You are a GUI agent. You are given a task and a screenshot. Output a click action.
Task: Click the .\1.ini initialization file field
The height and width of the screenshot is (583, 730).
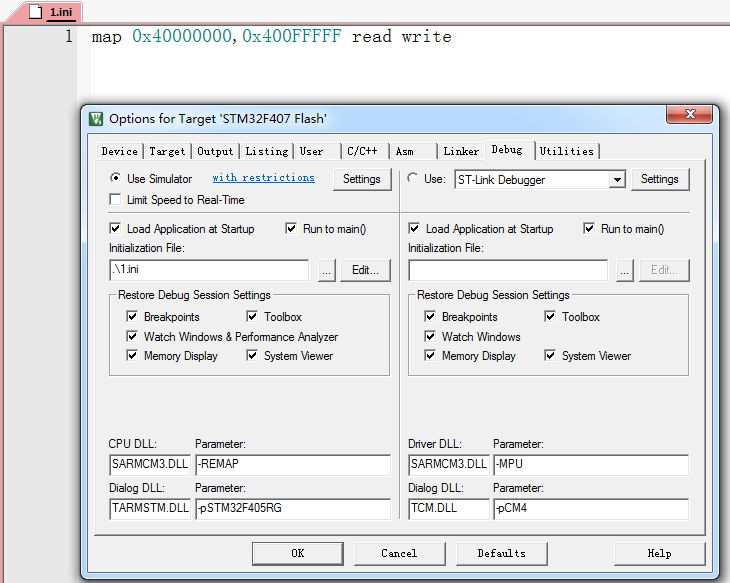point(209,270)
